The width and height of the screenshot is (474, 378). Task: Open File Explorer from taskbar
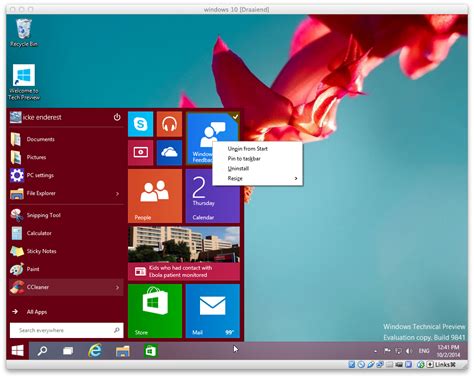(x=123, y=351)
